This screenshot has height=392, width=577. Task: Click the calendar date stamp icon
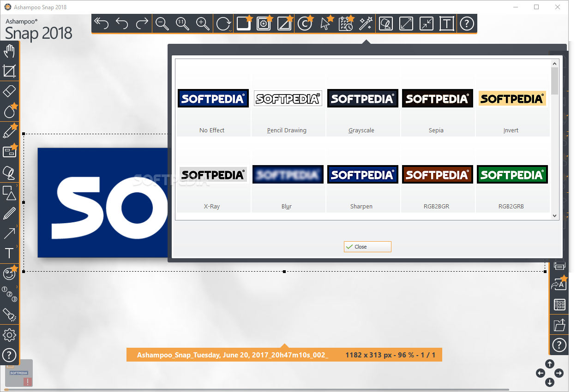[x=346, y=24]
